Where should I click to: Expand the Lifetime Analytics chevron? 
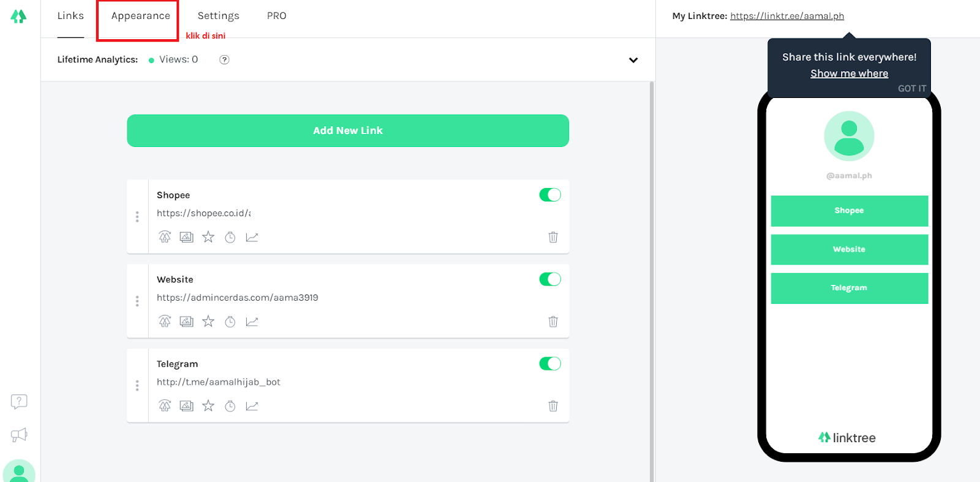(x=633, y=60)
